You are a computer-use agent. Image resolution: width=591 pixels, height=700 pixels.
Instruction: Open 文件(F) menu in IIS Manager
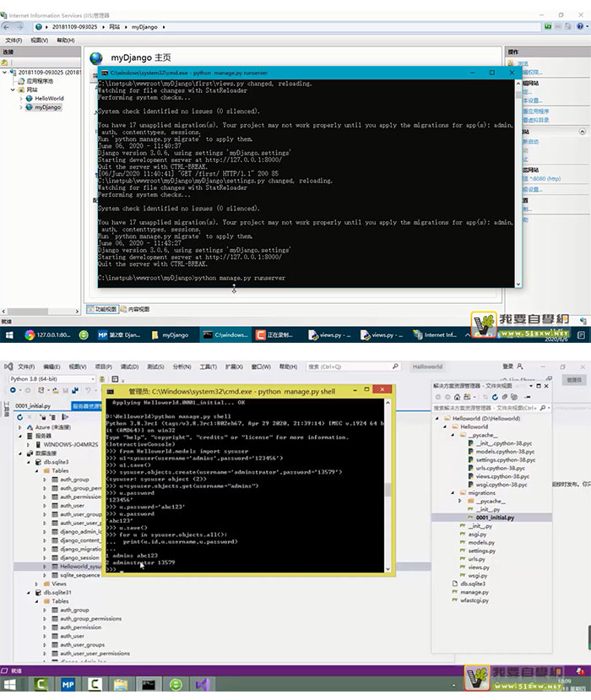click(x=14, y=41)
